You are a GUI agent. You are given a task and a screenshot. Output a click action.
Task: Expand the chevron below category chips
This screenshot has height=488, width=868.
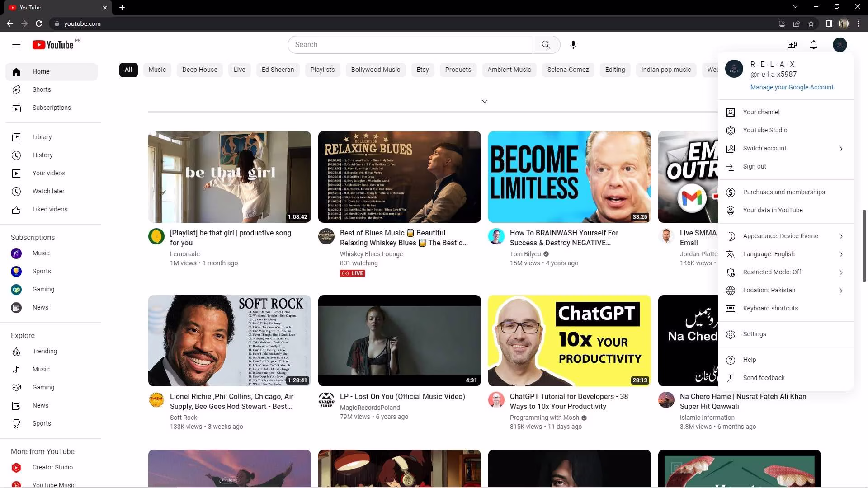(x=484, y=101)
